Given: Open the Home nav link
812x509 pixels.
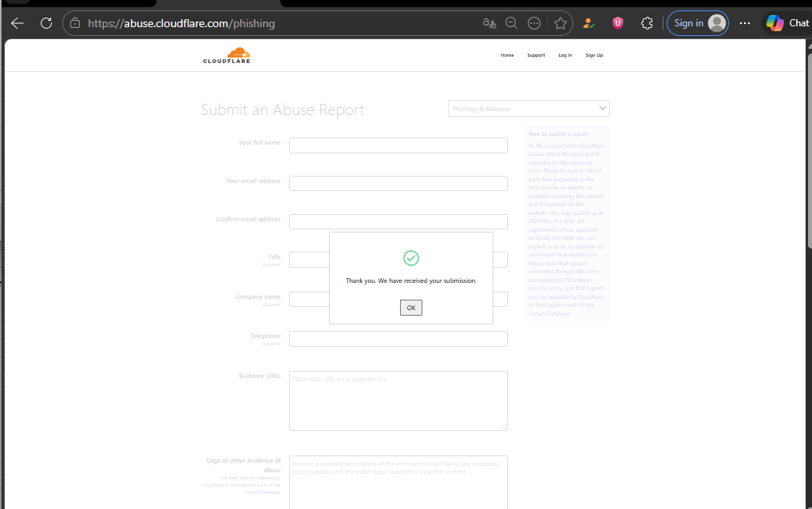Looking at the screenshot, I should pos(507,55).
